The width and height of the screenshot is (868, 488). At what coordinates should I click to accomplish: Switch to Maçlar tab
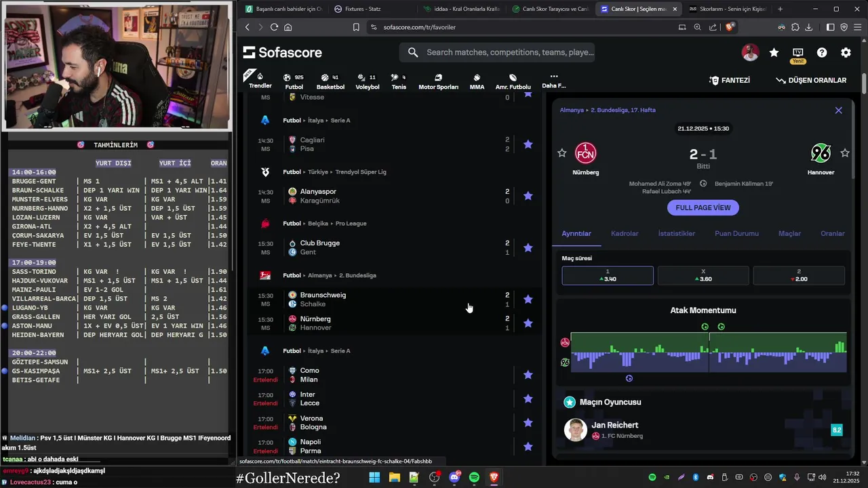789,233
